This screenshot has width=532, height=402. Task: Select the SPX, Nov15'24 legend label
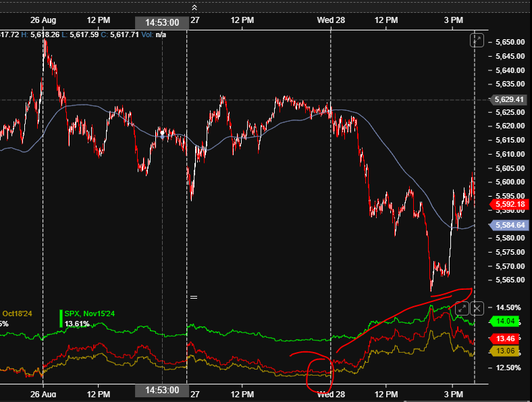click(90, 313)
